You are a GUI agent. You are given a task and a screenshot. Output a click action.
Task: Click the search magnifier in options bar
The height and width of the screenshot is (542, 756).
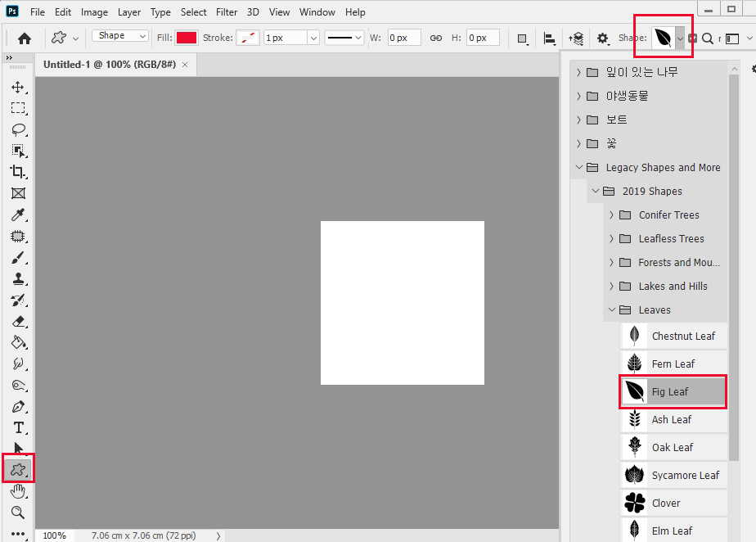click(x=707, y=38)
